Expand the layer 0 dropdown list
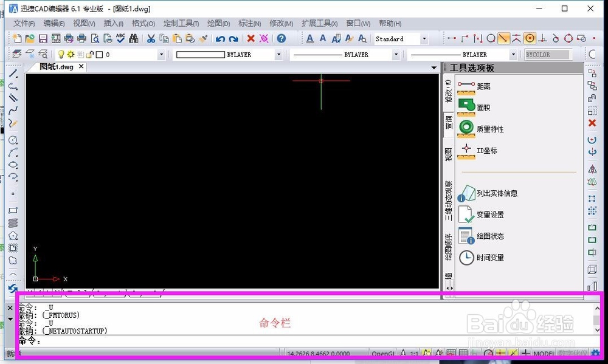This screenshot has width=608, height=364. click(162, 55)
